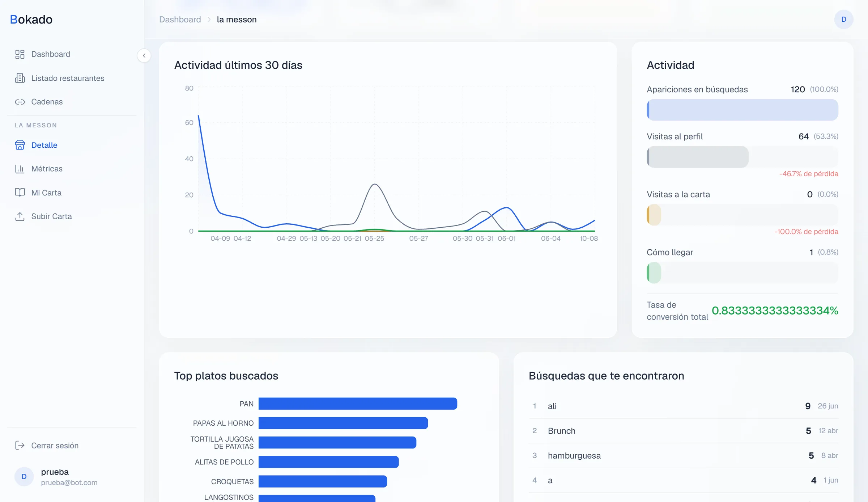Click the '-100.0% de pérdida' label

click(806, 232)
